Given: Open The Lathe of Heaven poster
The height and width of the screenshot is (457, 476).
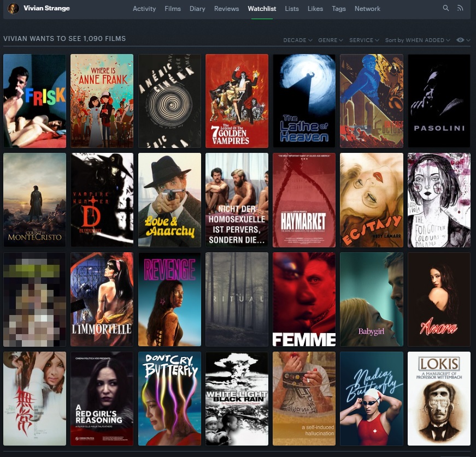Looking at the screenshot, I should (x=304, y=101).
